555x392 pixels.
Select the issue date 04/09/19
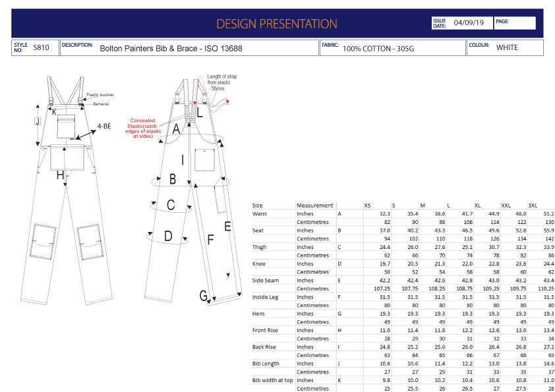(x=469, y=22)
